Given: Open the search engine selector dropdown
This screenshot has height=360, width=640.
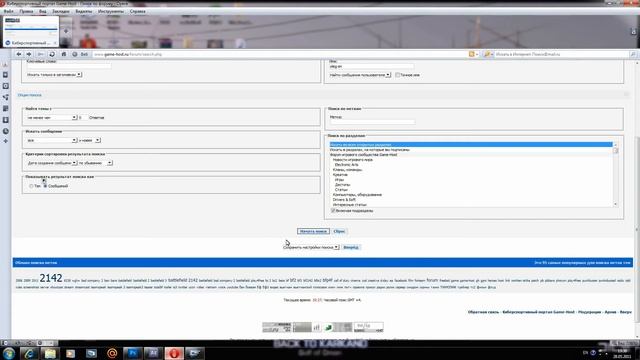Looking at the screenshot, I should point(488,54).
